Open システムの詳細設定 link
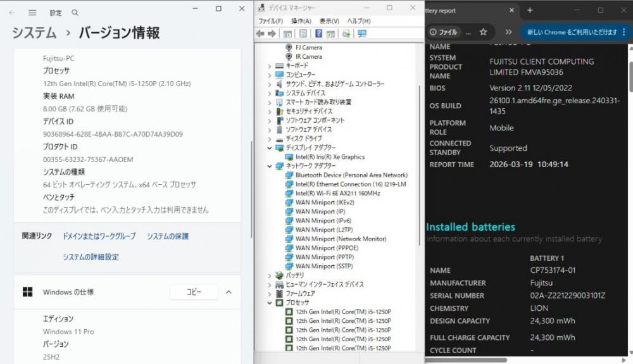Image resolution: width=633 pixels, height=364 pixels. pyautogui.click(x=91, y=257)
